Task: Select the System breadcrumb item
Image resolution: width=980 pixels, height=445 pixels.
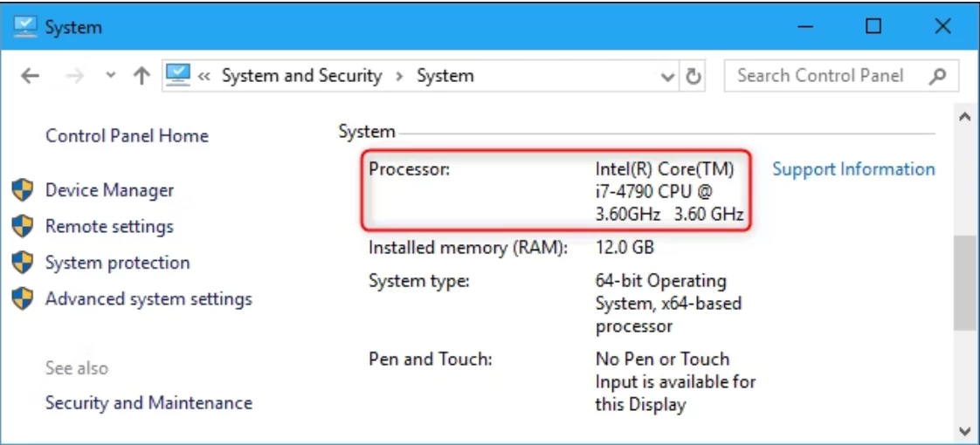Action: tap(445, 76)
